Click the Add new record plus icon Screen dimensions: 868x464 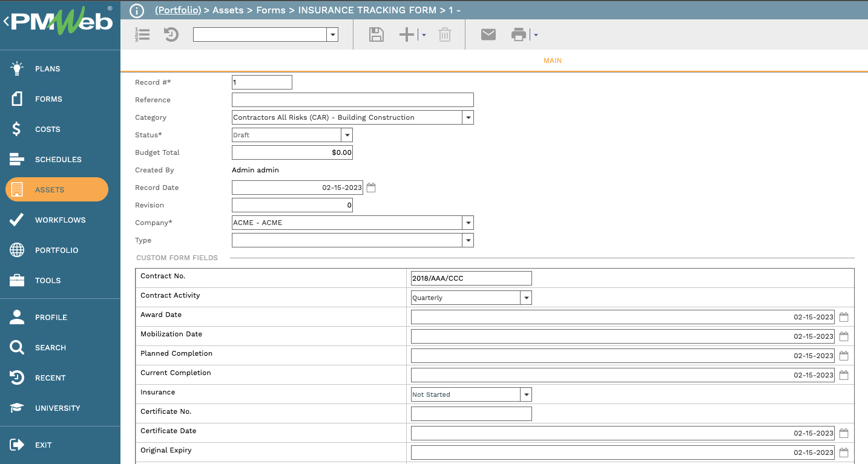[x=407, y=34]
